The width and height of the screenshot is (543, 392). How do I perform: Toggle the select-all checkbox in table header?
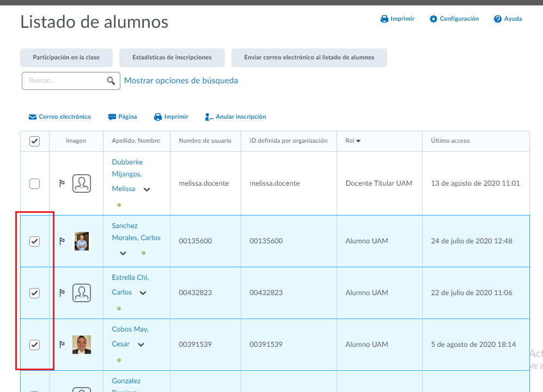coord(34,141)
